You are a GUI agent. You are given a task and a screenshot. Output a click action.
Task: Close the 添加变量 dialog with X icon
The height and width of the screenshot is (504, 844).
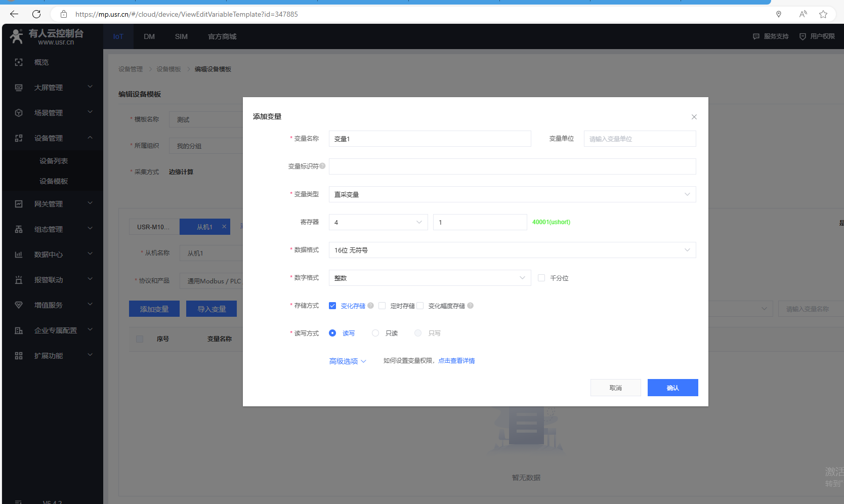click(694, 117)
